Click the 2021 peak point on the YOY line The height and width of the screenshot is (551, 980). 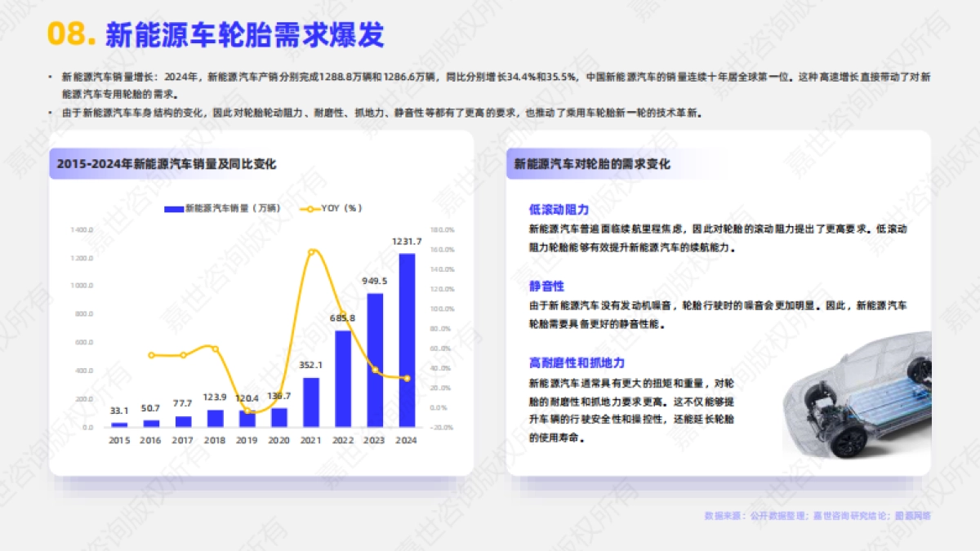[311, 253]
